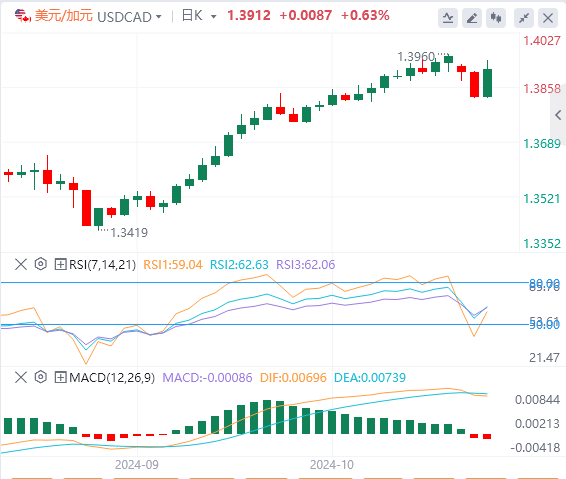This screenshot has width=566, height=479.
Task: Click the RSI1:59.04 value
Action: tap(173, 265)
